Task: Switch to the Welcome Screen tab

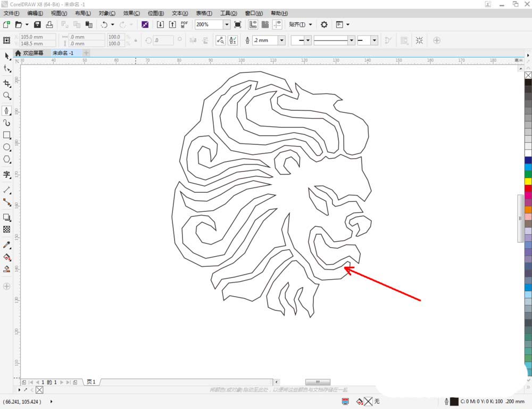Action: tap(29, 53)
